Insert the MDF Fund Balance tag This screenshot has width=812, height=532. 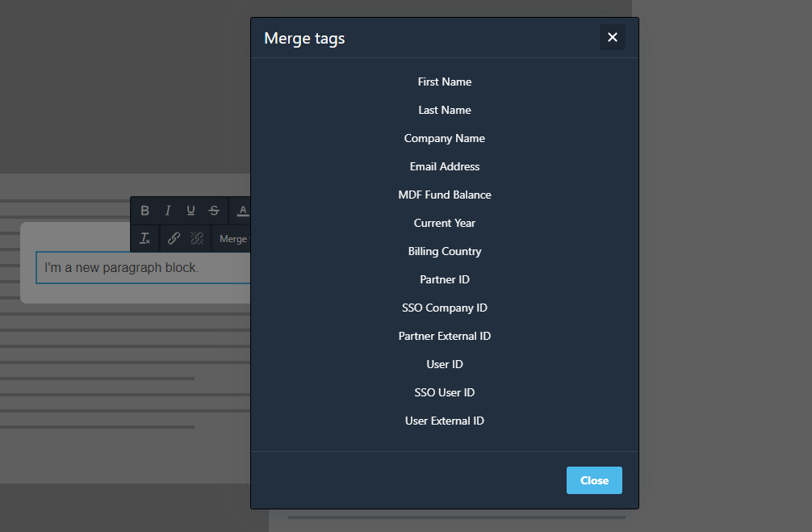coord(444,195)
